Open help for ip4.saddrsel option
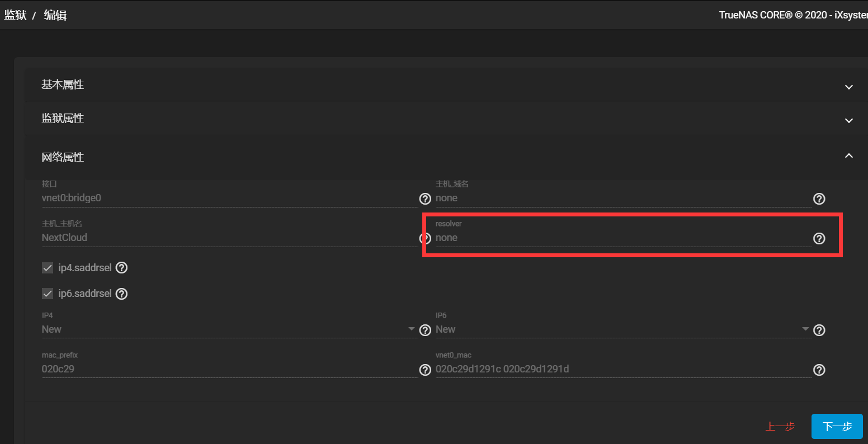Screen dimensions: 868x444 (x=121, y=268)
